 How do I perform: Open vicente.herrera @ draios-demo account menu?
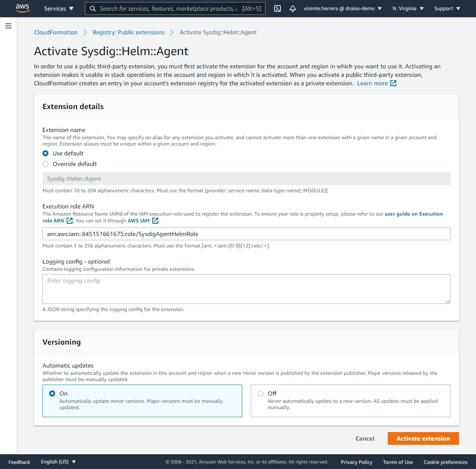pos(342,8)
